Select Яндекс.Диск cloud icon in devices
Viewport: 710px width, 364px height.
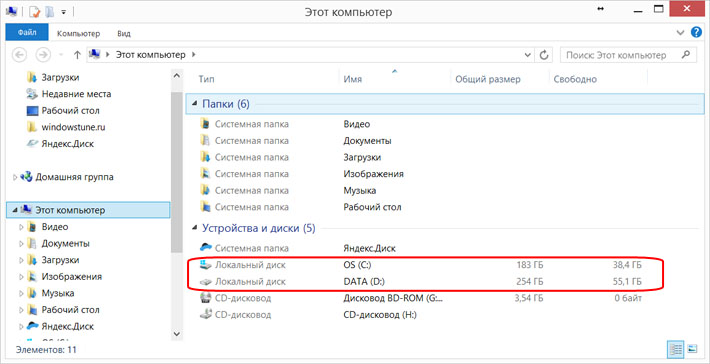click(206, 248)
